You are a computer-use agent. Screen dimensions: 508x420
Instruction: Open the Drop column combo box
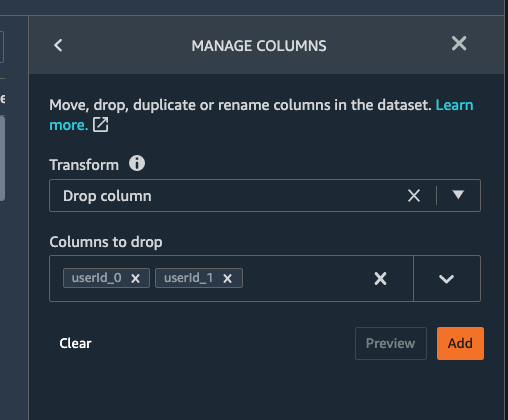pyautogui.click(x=265, y=195)
